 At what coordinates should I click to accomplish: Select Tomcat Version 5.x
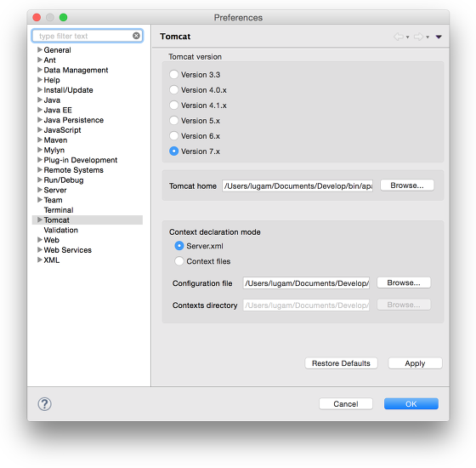(173, 121)
